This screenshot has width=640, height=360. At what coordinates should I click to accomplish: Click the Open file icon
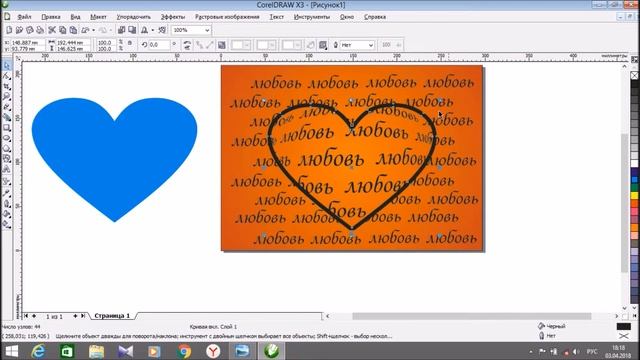[19, 30]
